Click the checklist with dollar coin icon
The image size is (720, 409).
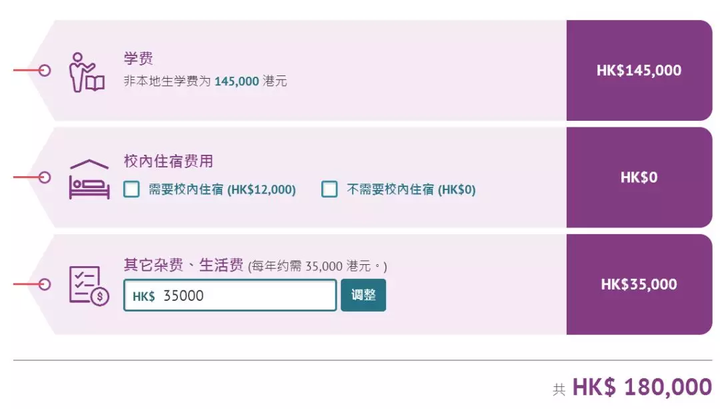point(89,286)
